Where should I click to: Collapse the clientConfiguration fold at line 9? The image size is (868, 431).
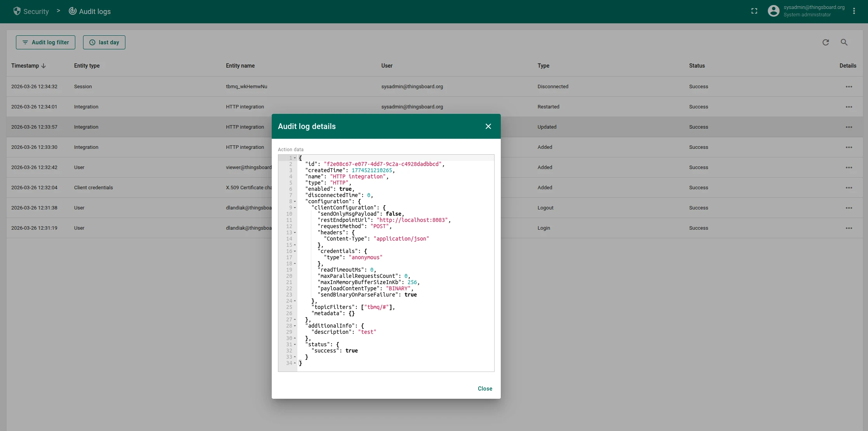coord(295,208)
